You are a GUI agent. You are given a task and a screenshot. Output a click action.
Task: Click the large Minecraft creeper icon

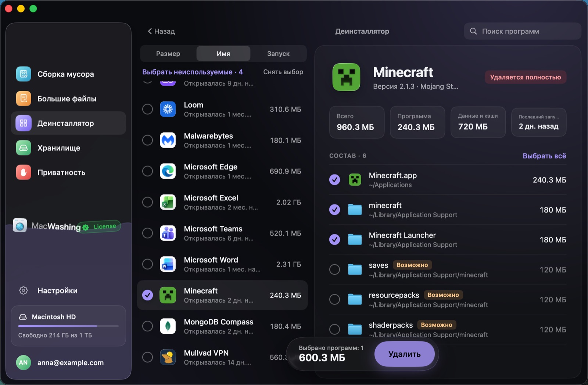pyautogui.click(x=346, y=77)
